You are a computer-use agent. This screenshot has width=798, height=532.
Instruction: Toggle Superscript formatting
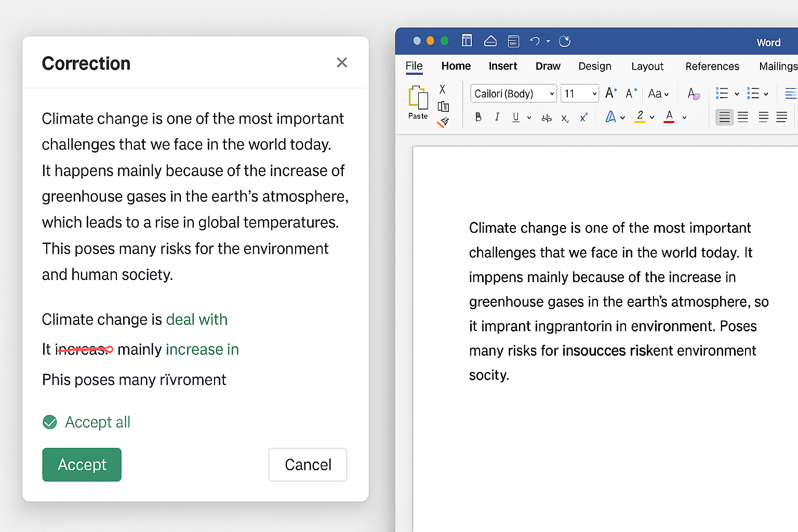point(583,117)
